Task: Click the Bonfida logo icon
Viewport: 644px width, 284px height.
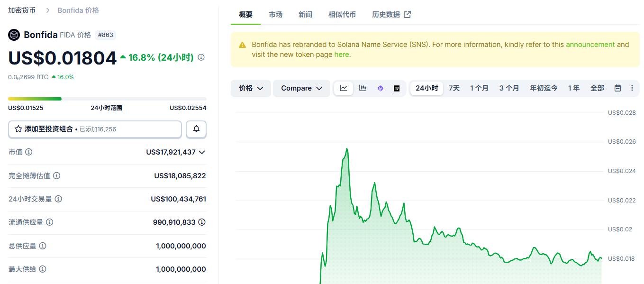Action: pos(13,35)
